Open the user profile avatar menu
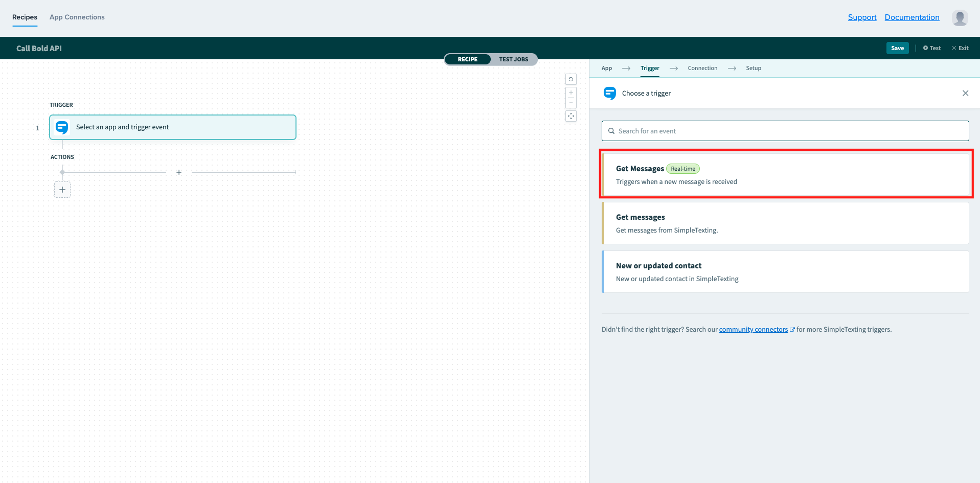The height and width of the screenshot is (483, 980). [x=960, y=18]
